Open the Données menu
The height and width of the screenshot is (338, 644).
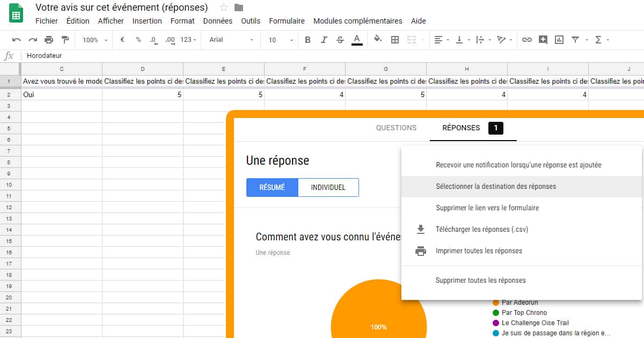(218, 21)
